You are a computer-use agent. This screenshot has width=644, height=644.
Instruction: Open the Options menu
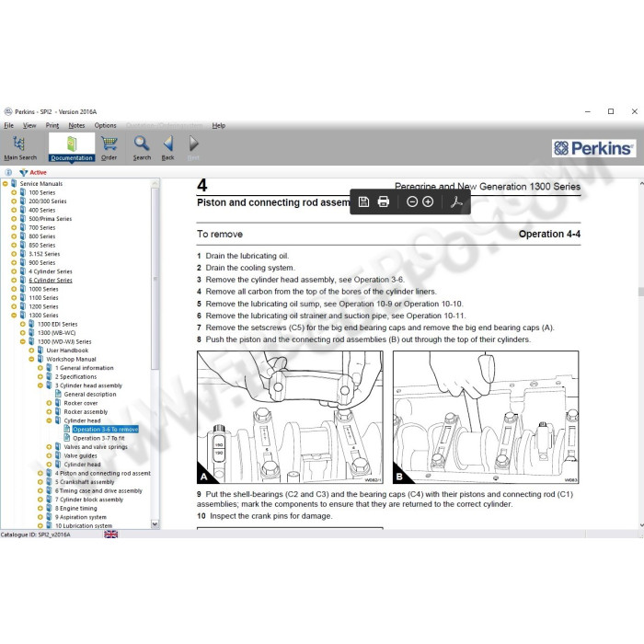tap(105, 125)
